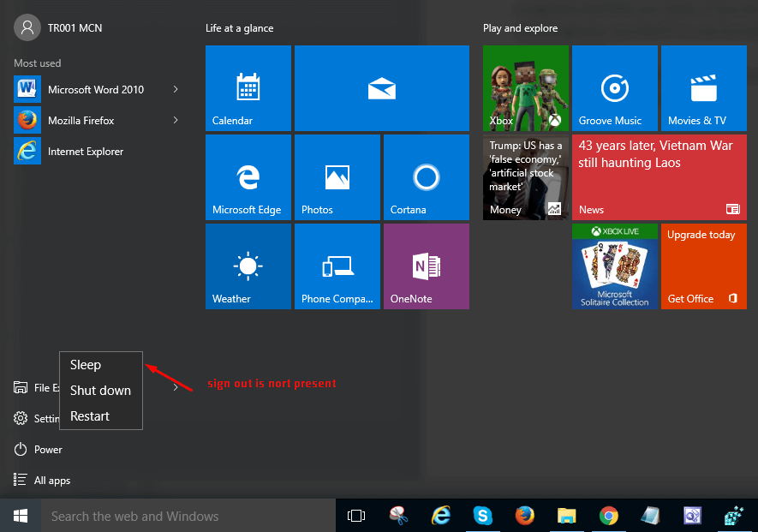Select Restart from the power menu
The width and height of the screenshot is (758, 532).
(90, 416)
